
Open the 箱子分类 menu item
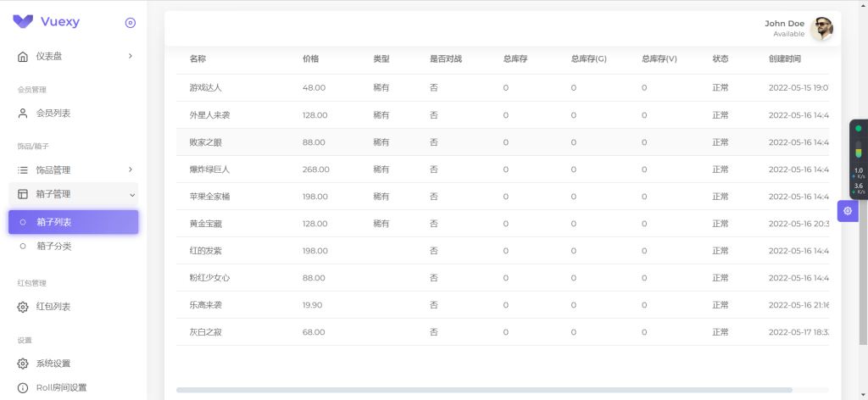[x=53, y=247]
